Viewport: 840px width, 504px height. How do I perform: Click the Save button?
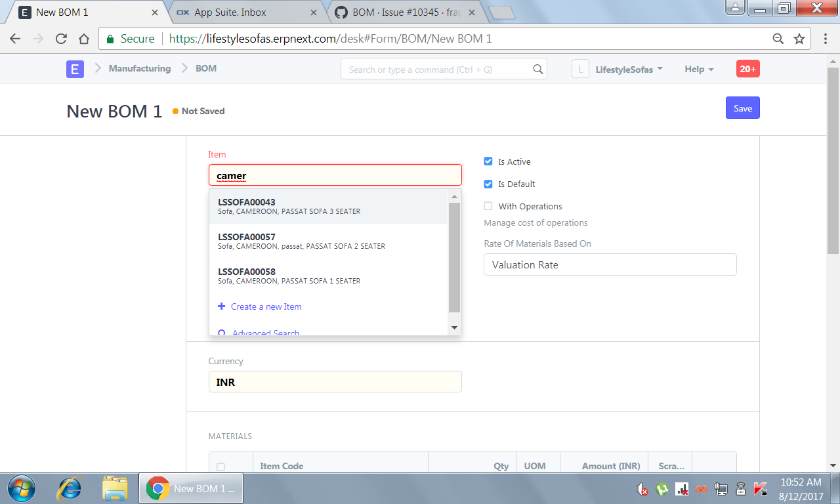pyautogui.click(x=742, y=108)
